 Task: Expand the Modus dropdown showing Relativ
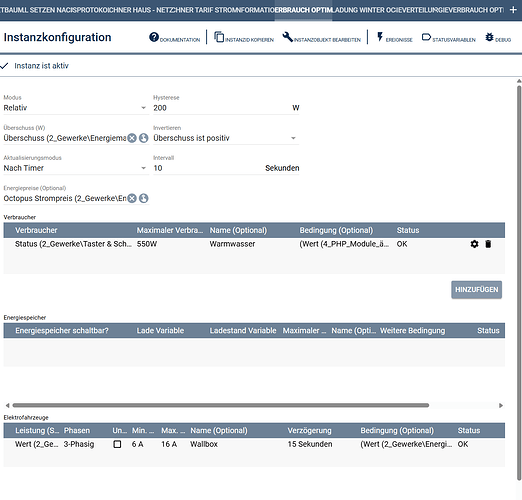(x=76, y=108)
